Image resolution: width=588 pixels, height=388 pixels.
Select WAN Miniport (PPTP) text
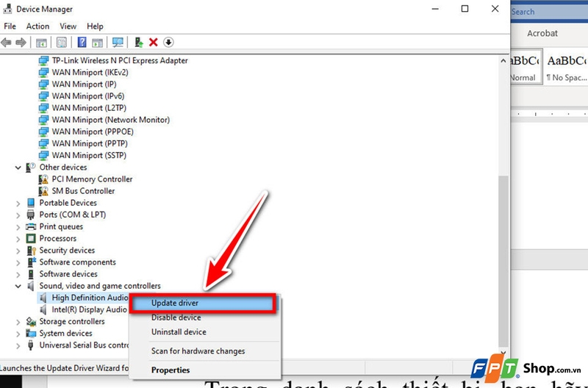coord(90,143)
